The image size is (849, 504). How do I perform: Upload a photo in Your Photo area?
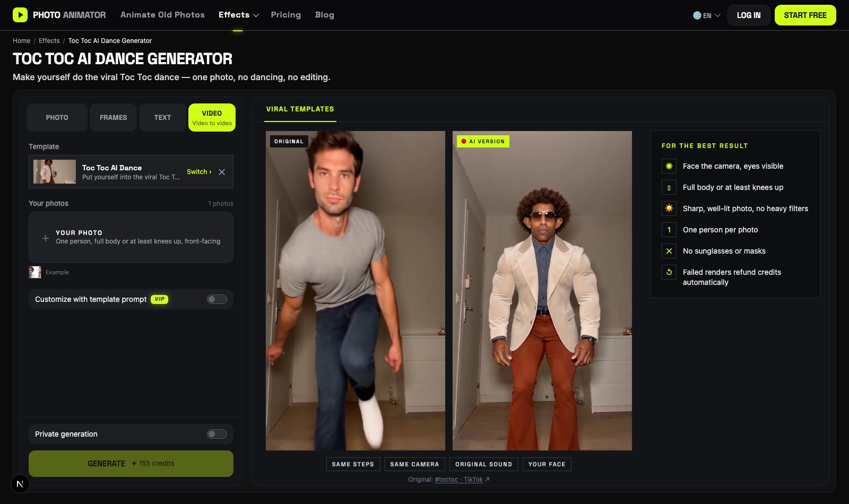[131, 237]
